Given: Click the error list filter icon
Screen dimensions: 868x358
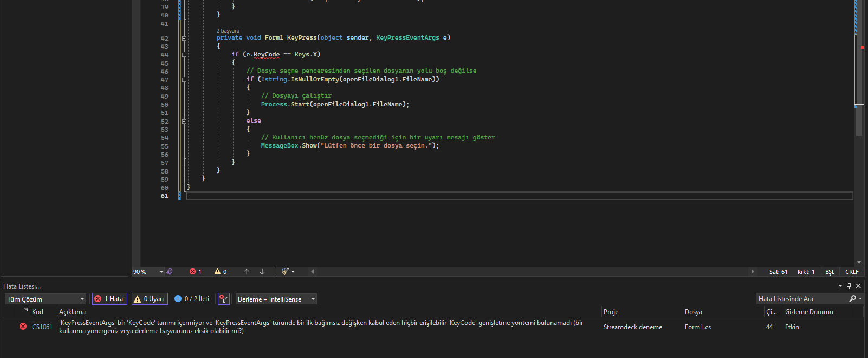Looking at the screenshot, I should click(223, 299).
